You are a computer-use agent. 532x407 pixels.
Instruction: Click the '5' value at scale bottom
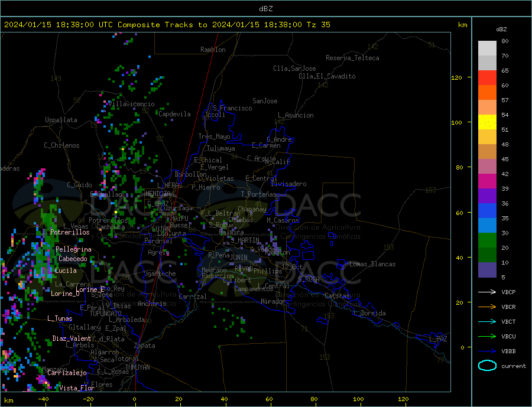503,277
